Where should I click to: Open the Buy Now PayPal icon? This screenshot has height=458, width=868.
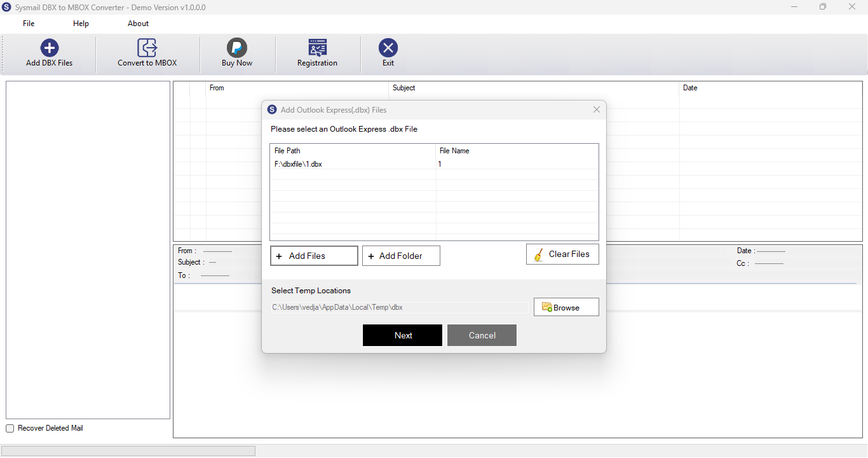tap(237, 48)
